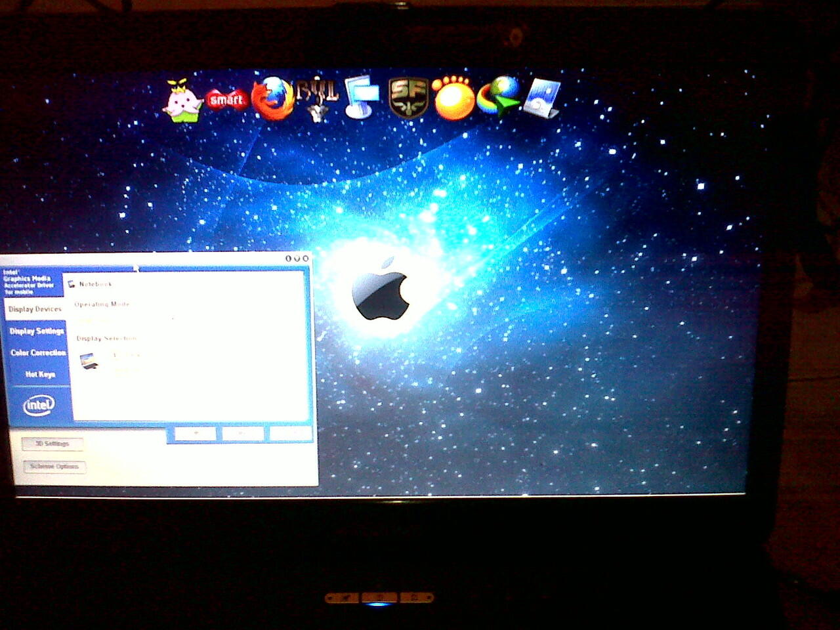
Task: Open the orange GOM Player paw icon
Action: click(453, 98)
